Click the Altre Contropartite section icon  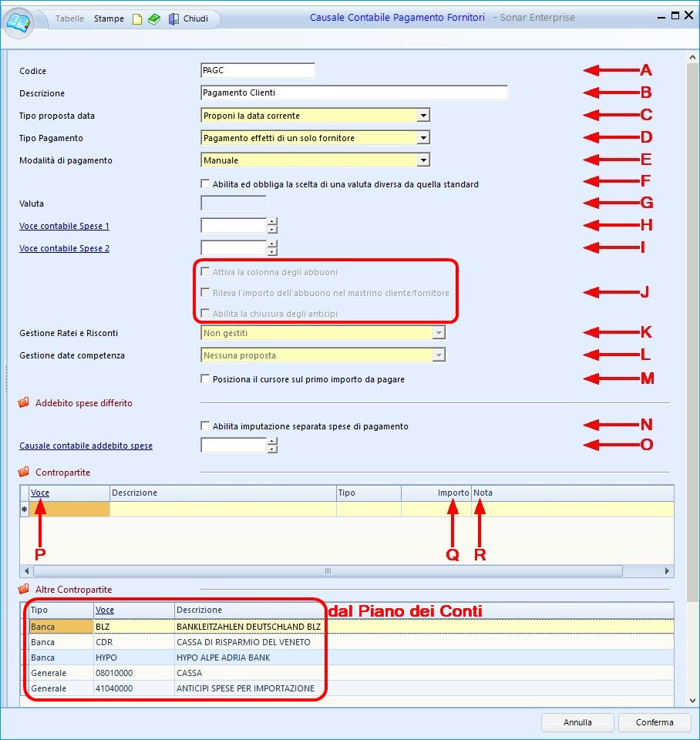click(24, 590)
